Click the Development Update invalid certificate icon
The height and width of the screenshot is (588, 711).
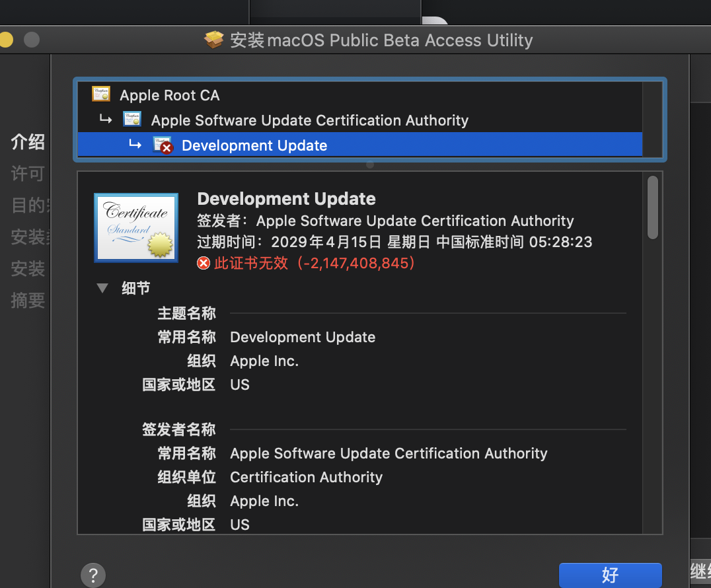tap(163, 145)
